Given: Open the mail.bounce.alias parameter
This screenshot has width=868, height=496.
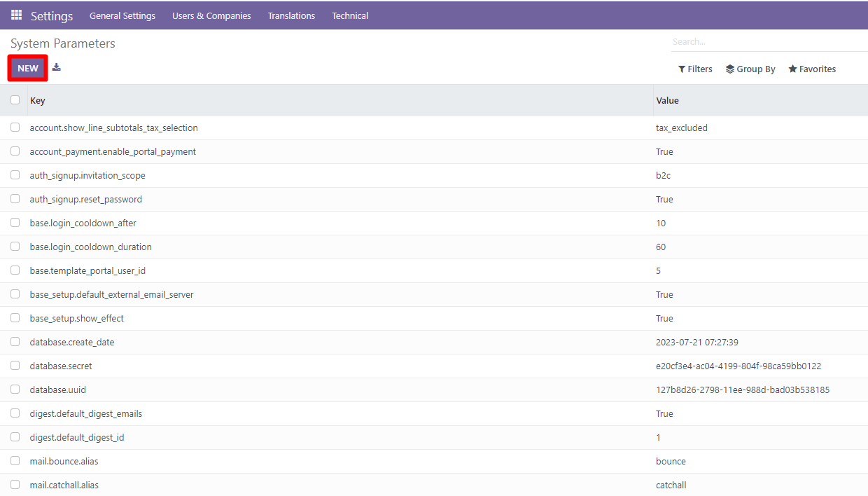Looking at the screenshot, I should click(64, 461).
